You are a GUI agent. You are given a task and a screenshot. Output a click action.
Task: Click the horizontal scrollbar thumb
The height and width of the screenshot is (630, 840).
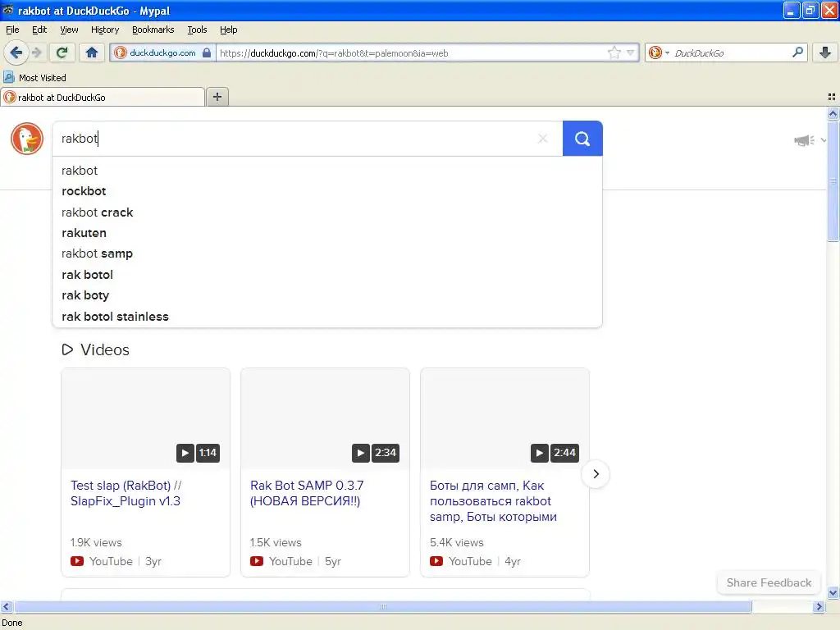coord(383,606)
